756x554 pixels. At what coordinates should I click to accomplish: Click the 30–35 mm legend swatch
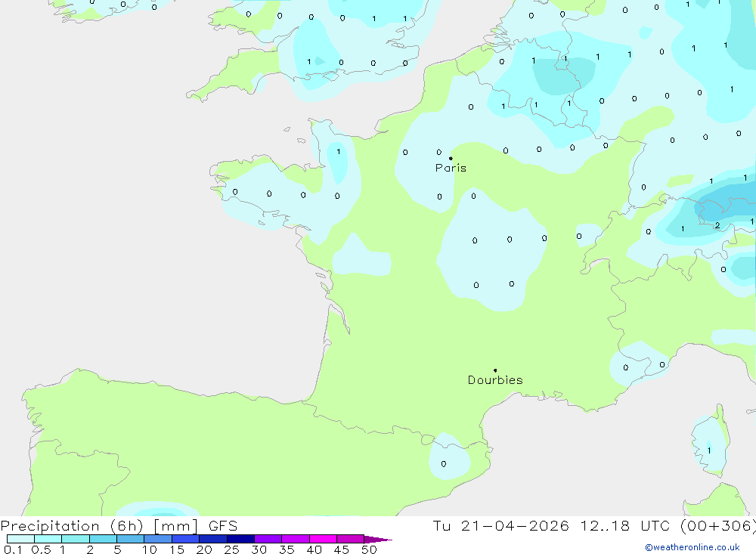[268, 539]
